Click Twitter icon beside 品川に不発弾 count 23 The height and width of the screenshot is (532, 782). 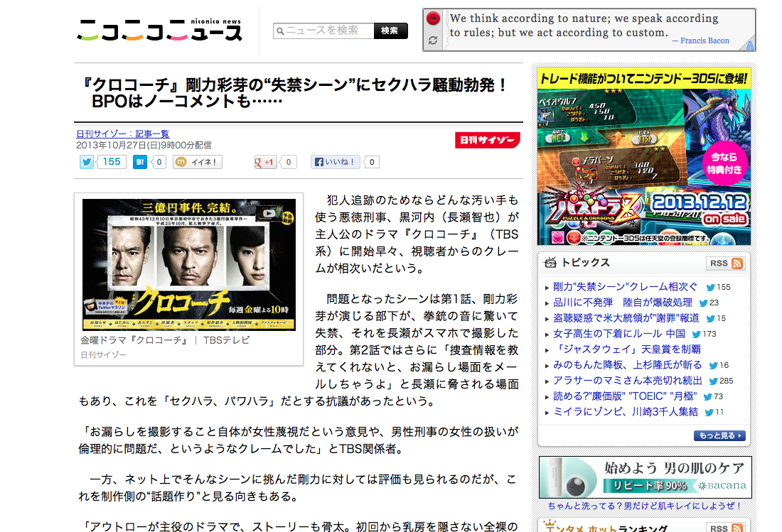click(x=704, y=303)
